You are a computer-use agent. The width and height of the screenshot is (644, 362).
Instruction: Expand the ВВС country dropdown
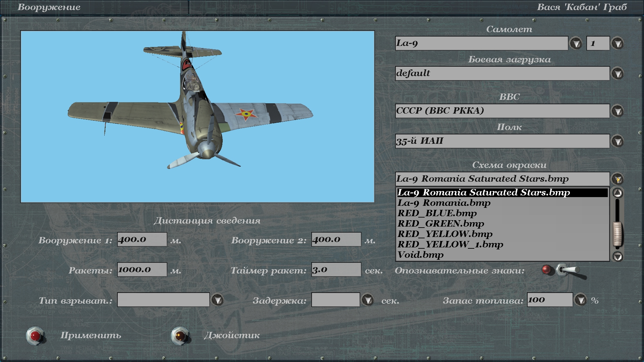(x=618, y=111)
